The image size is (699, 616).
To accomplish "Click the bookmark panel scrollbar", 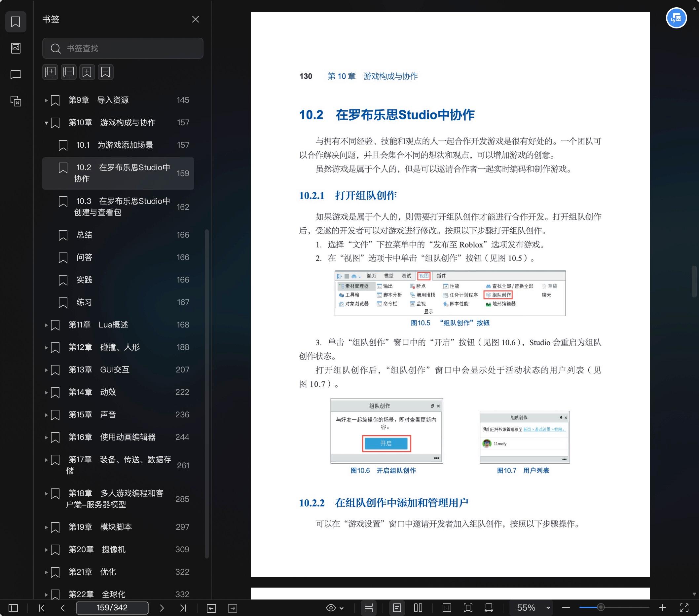I will (206, 394).
